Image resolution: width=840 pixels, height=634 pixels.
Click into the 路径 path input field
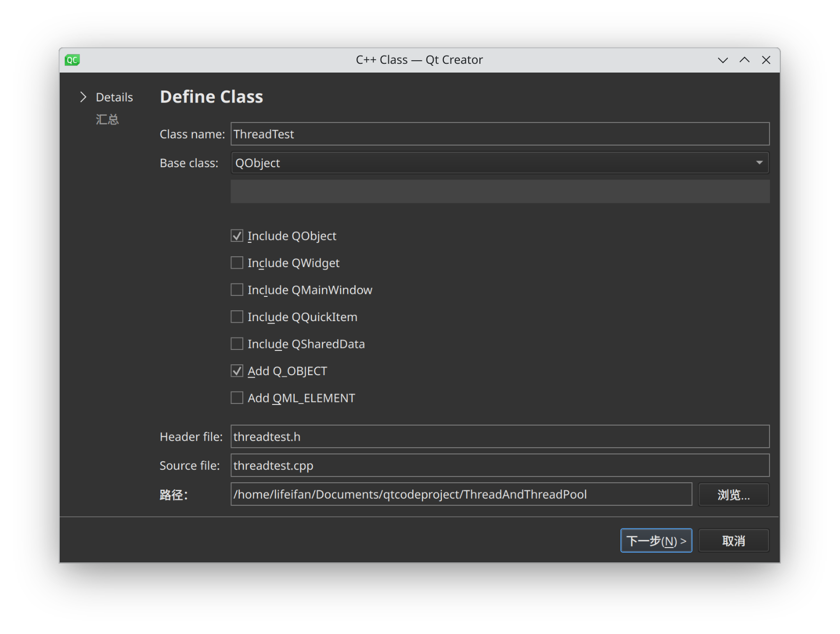(461, 494)
